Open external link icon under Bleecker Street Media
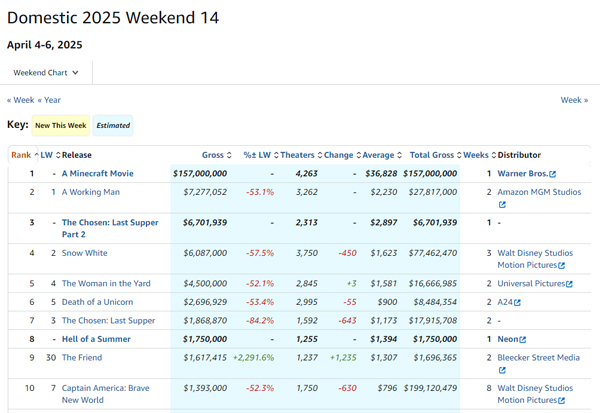The image size is (600, 413). pos(502,370)
